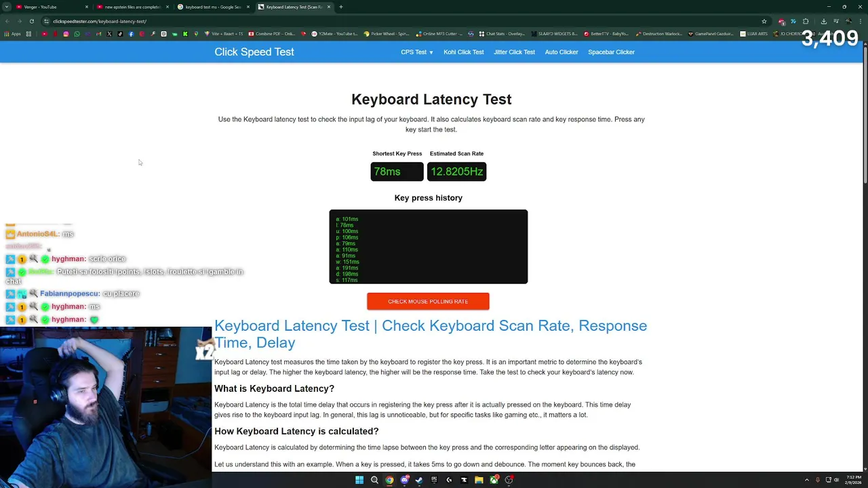Screen dimensions: 868x488
Task: Open Google Maps bookmark icon
Action: click(196, 34)
